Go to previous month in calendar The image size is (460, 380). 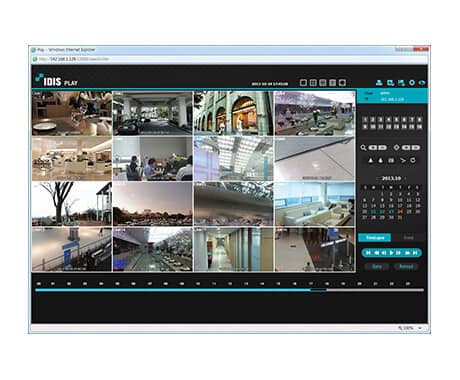[378, 178]
